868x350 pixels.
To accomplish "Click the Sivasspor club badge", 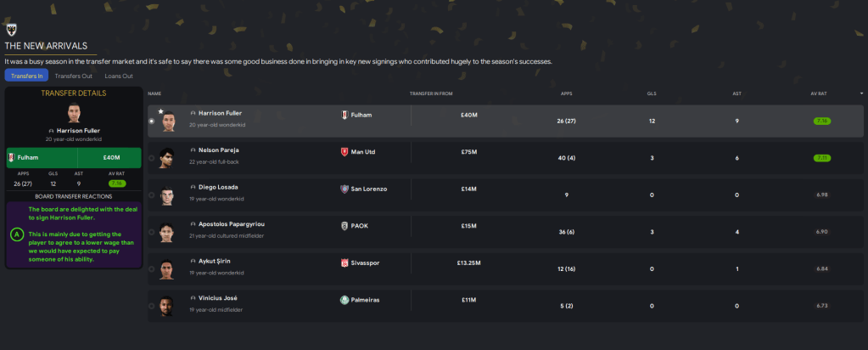I will [344, 263].
